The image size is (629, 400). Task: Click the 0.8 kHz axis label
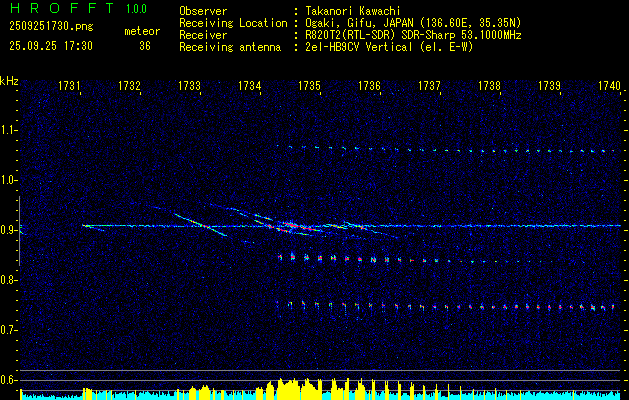coord(7,280)
